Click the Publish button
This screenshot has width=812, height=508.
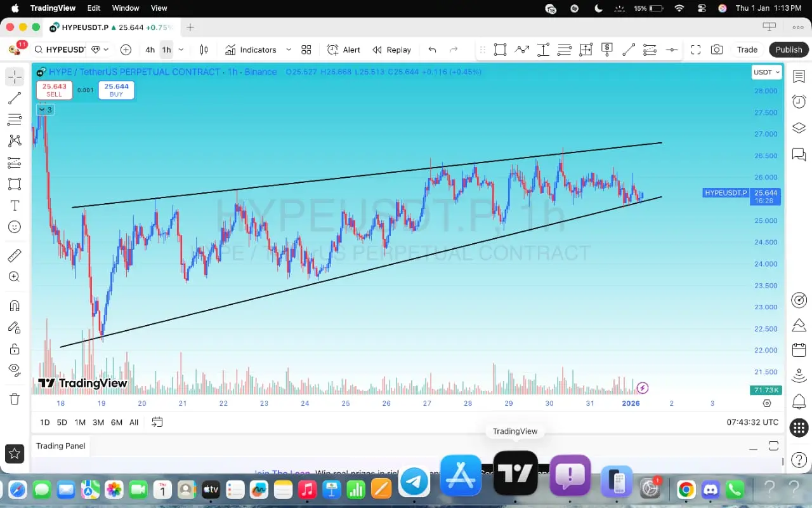tap(789, 50)
